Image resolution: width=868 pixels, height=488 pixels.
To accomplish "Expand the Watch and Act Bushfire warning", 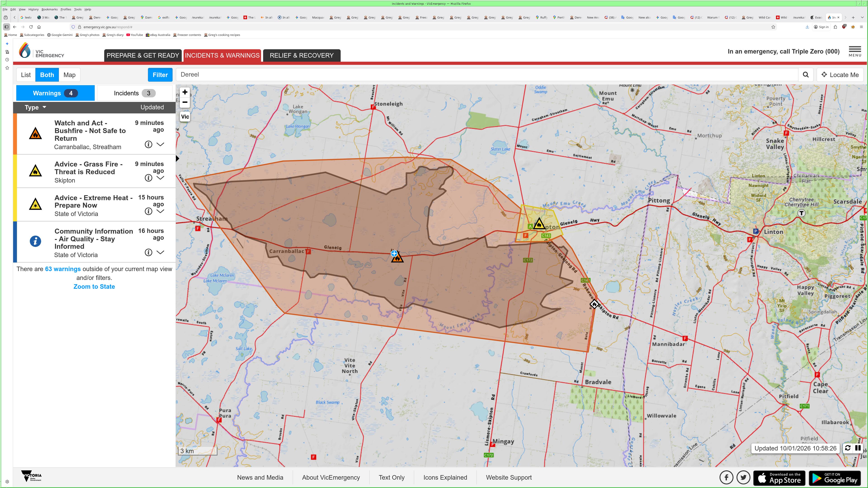I will click(x=160, y=145).
